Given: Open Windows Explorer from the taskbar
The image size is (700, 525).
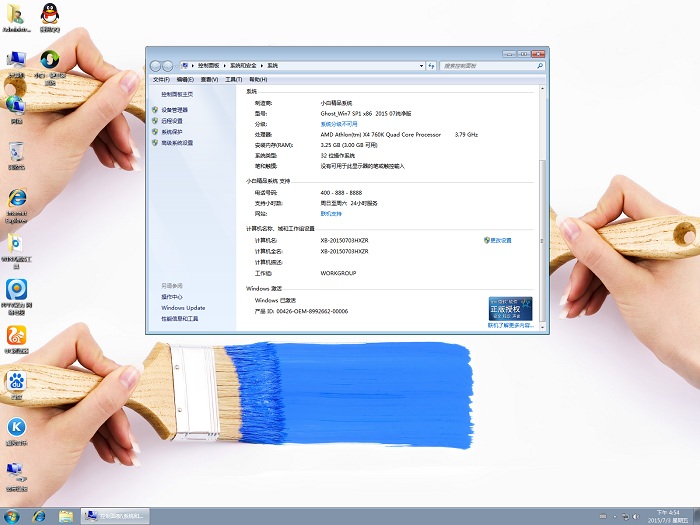Looking at the screenshot, I should [66, 517].
